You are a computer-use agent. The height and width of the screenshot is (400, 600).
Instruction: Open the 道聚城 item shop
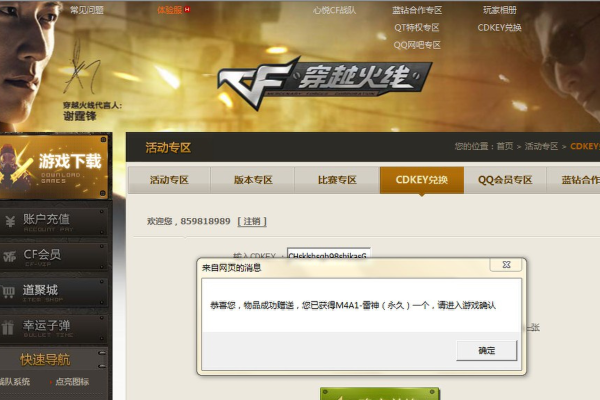(x=54, y=292)
